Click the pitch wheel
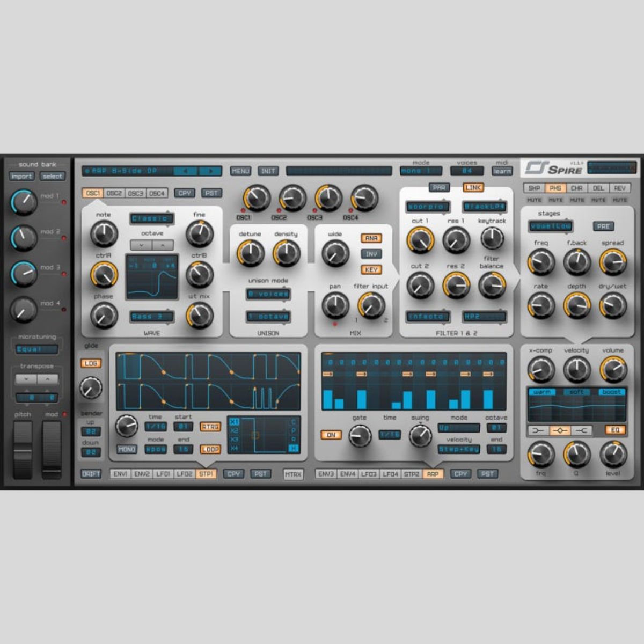This screenshot has width=644, height=644. [23, 450]
